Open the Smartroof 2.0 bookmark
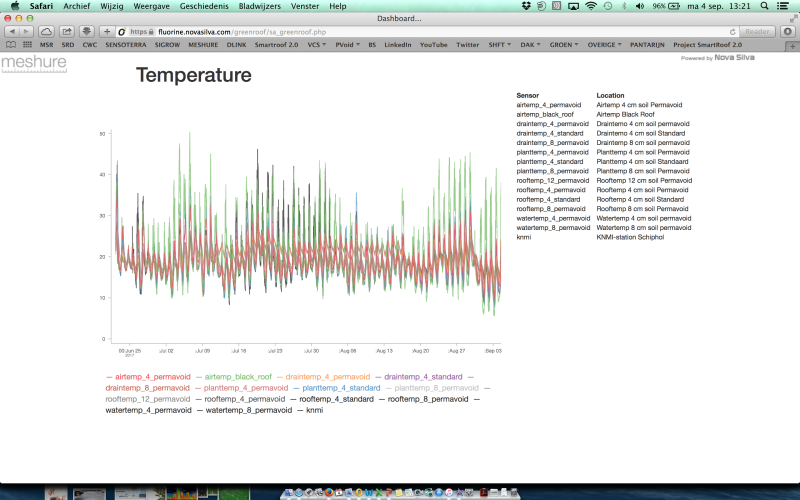Viewport: 800px width, 500px height. coord(277,45)
